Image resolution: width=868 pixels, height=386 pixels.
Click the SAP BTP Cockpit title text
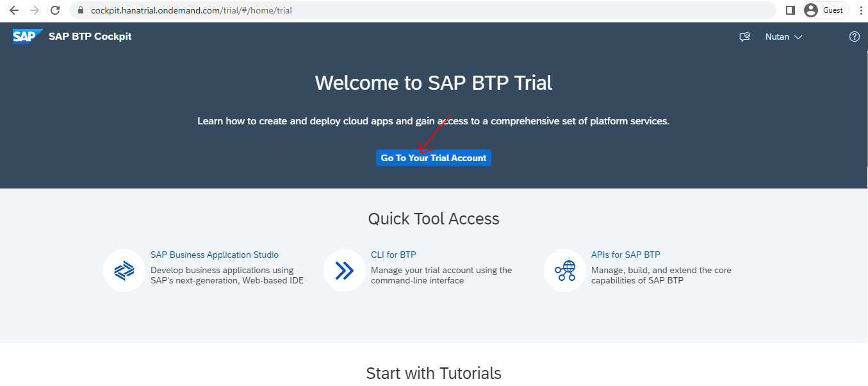click(x=90, y=37)
